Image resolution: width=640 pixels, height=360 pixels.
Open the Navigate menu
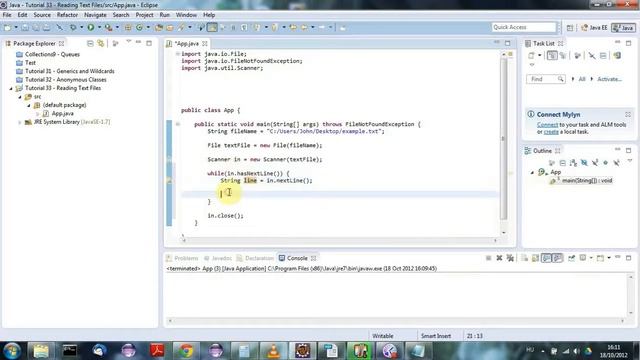coord(95,15)
